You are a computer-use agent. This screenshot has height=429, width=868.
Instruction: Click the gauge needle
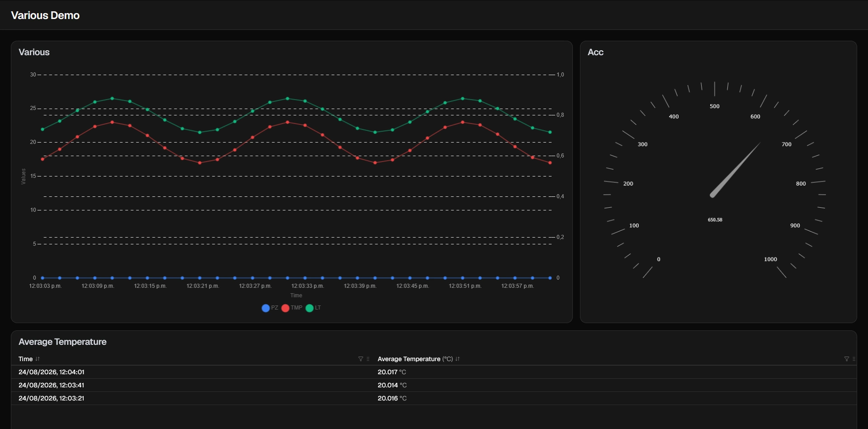pyautogui.click(x=735, y=171)
